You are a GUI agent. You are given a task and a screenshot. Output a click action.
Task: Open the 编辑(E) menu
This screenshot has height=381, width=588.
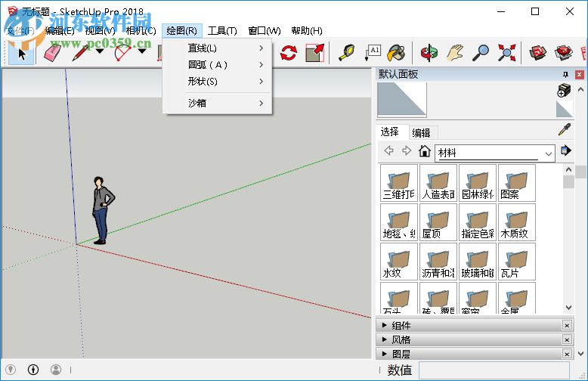tap(60, 31)
